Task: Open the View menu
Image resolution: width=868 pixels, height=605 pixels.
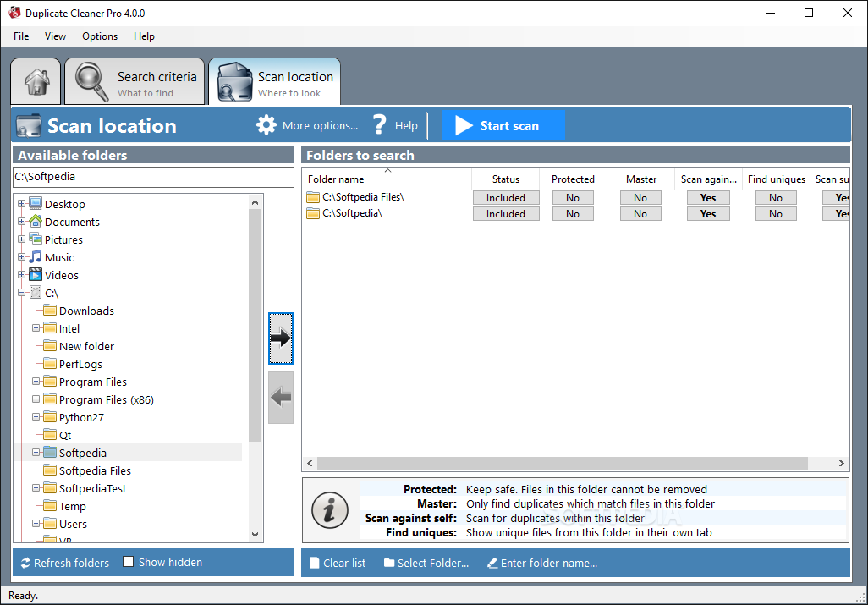Action: tap(55, 36)
